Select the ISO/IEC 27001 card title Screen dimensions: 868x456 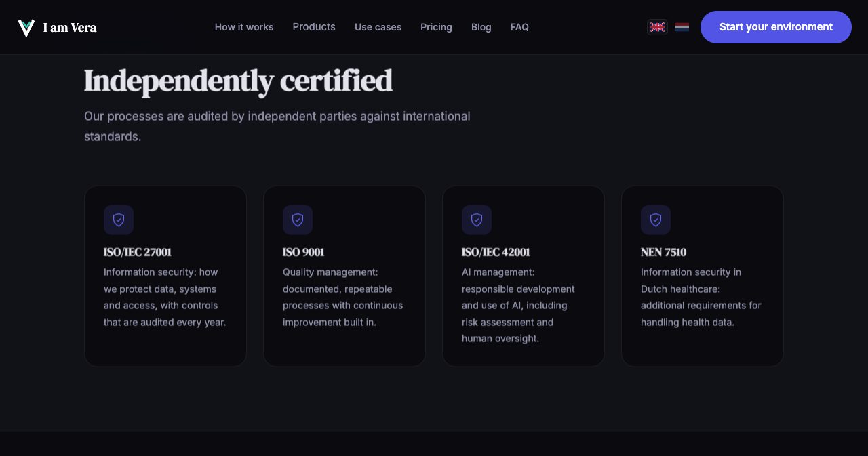coord(138,252)
